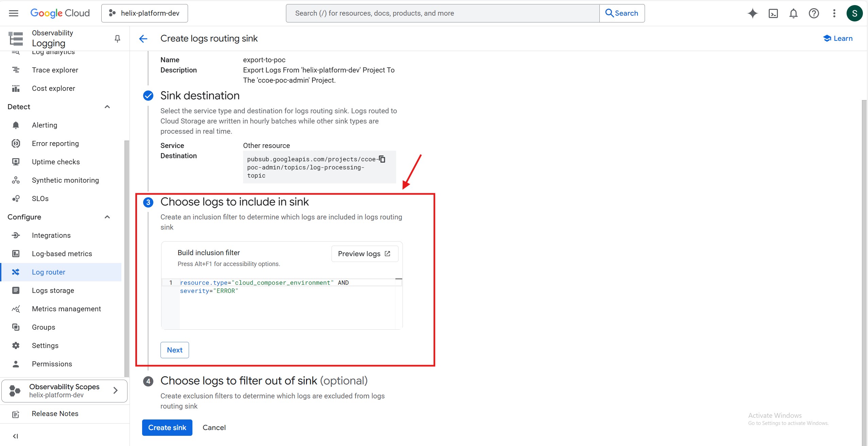Click into the resources search field
This screenshot has height=446, width=868.
[x=442, y=13]
